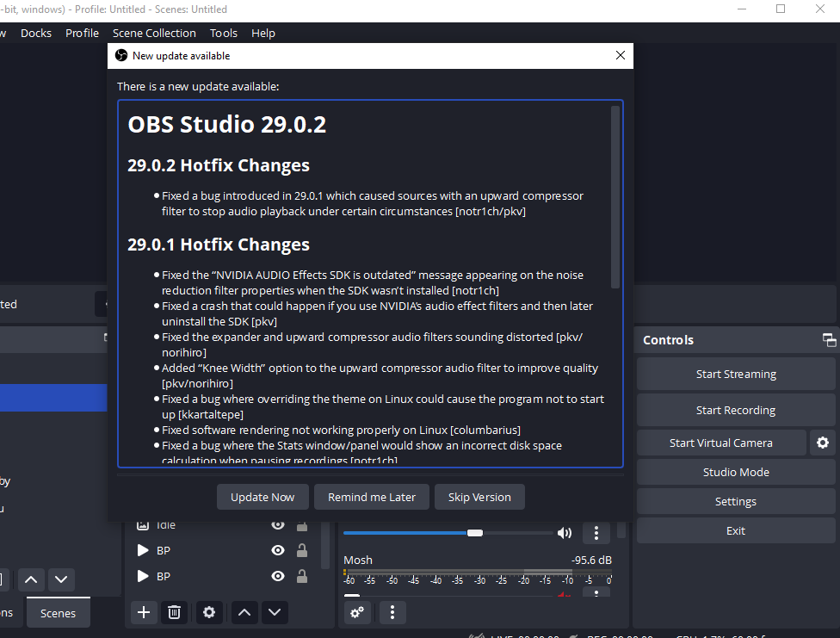The height and width of the screenshot is (638, 840).
Task: Maximize the OBS main window
Action: click(781, 9)
